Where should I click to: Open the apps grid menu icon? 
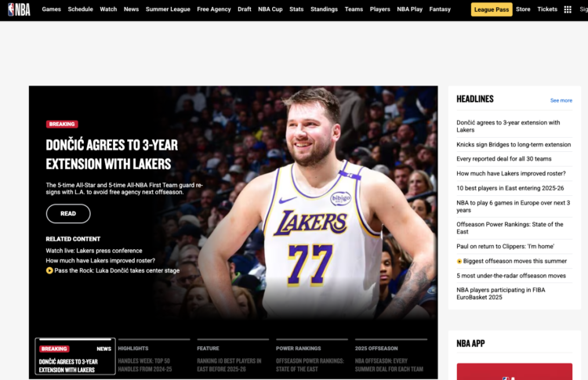point(568,9)
